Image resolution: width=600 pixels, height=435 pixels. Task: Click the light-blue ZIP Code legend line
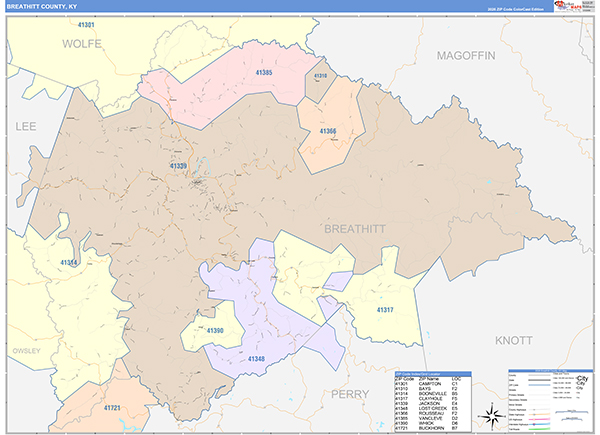(x=540, y=385)
